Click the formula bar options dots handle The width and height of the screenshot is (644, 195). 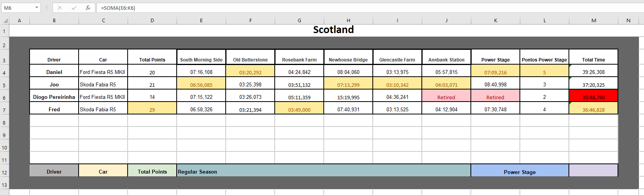click(47, 8)
